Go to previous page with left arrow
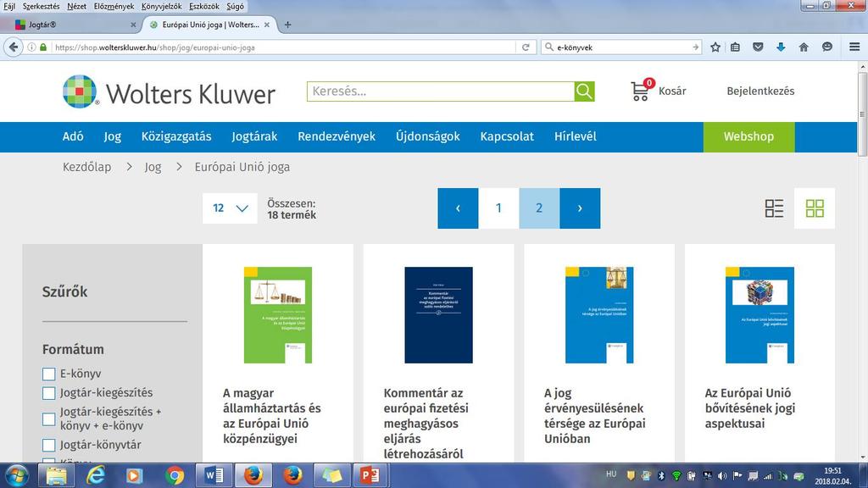Viewport: 868px width, 488px height. 458,208
